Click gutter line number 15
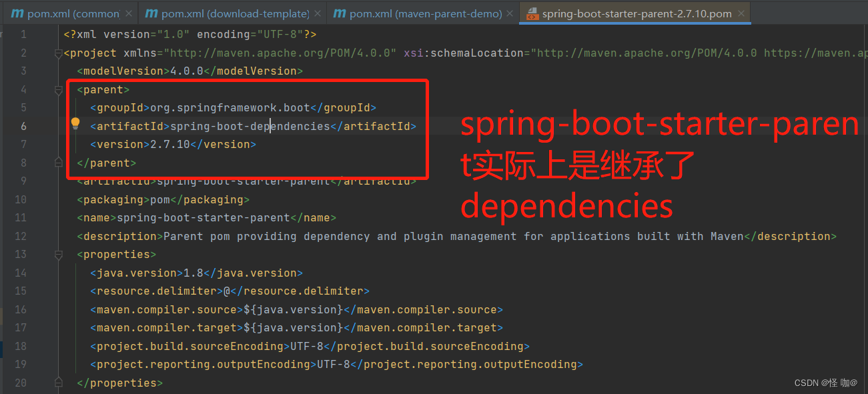Screen dimensions: 868x394 click(x=20, y=291)
